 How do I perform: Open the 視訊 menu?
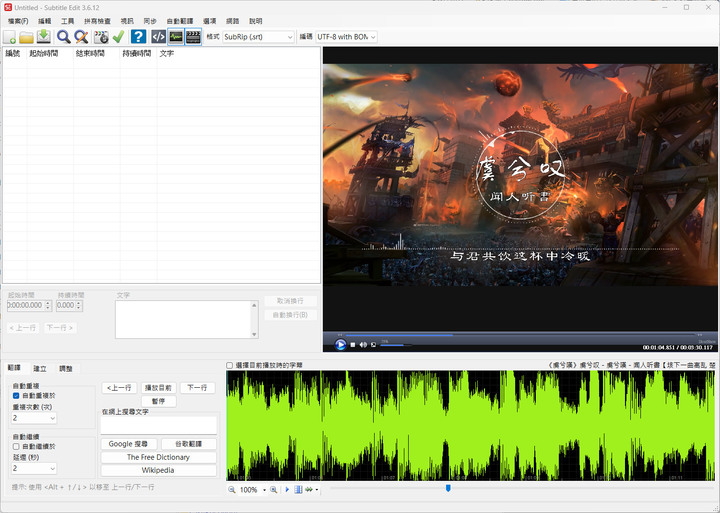(127, 21)
